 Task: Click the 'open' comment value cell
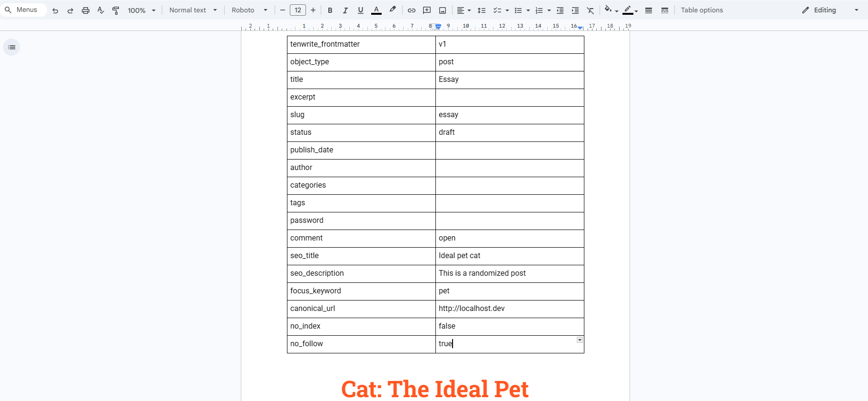click(x=510, y=238)
